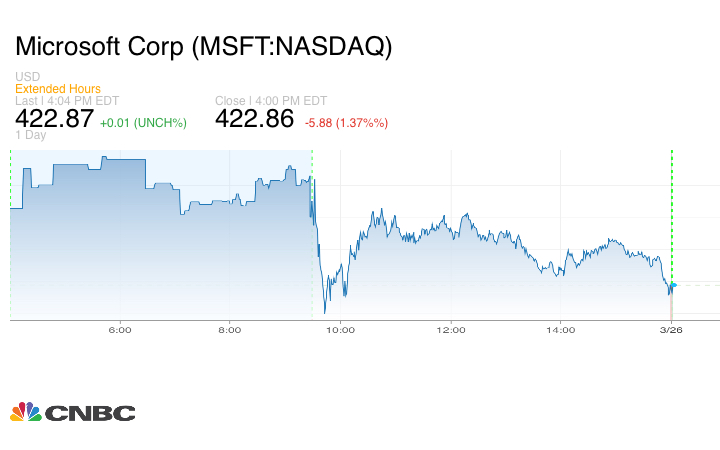This screenshot has width=720, height=450.
Task: Click the CNBC peacock logo icon
Action: pos(25,412)
